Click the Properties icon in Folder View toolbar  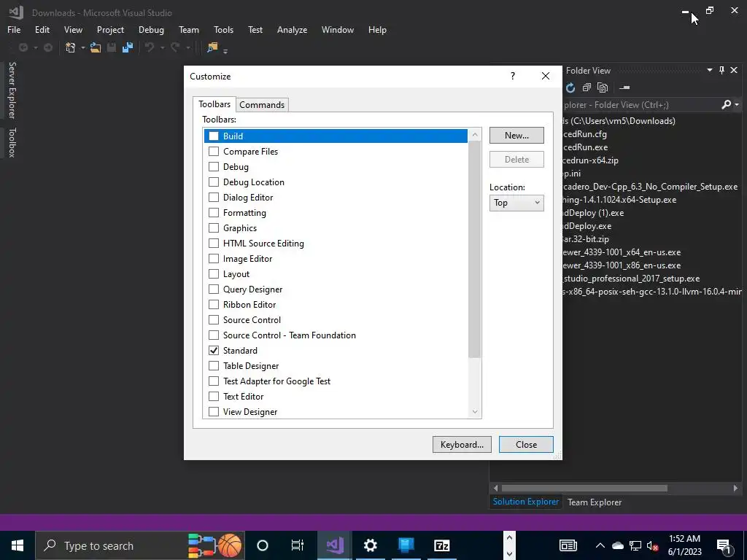[x=624, y=87]
